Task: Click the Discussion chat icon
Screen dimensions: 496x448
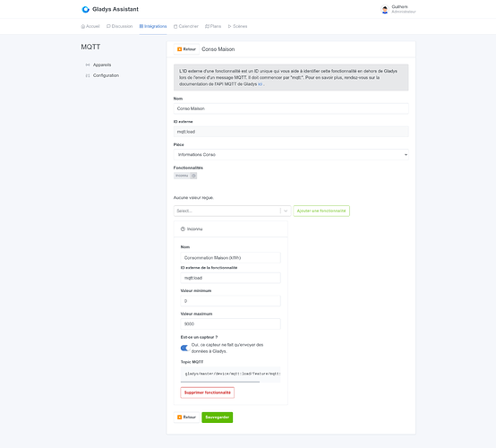Action: (x=108, y=26)
